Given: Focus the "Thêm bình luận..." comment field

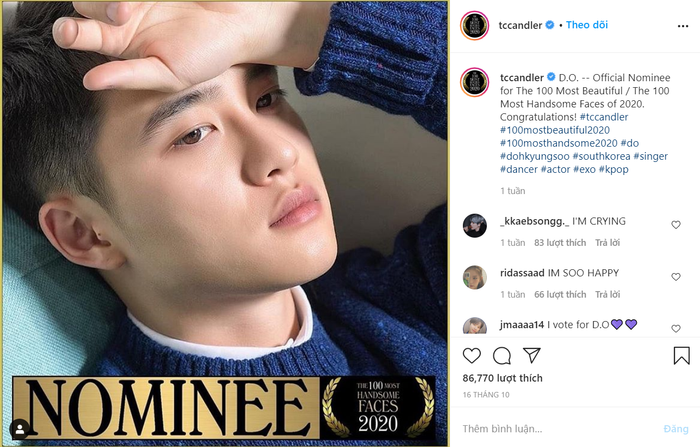Looking at the screenshot, I should (x=560, y=428).
